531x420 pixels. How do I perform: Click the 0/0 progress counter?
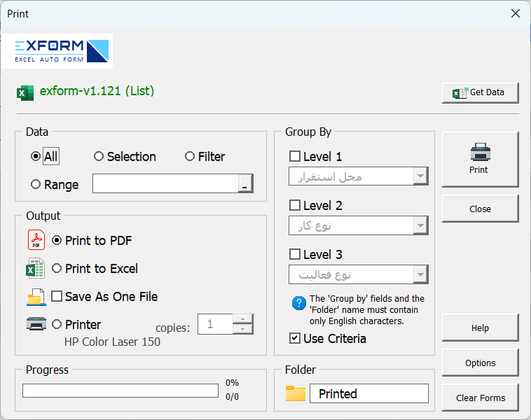233,396
